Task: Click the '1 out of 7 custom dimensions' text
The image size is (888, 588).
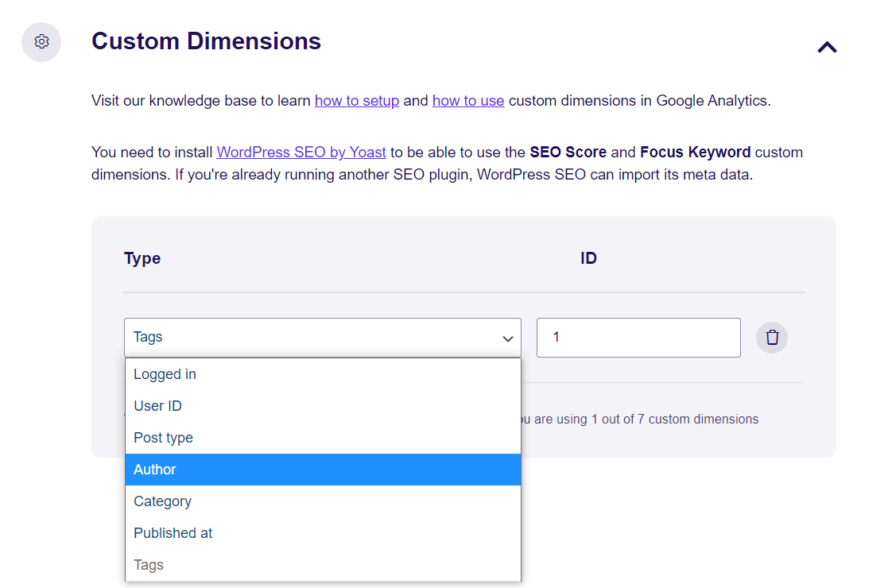Action: tap(674, 419)
